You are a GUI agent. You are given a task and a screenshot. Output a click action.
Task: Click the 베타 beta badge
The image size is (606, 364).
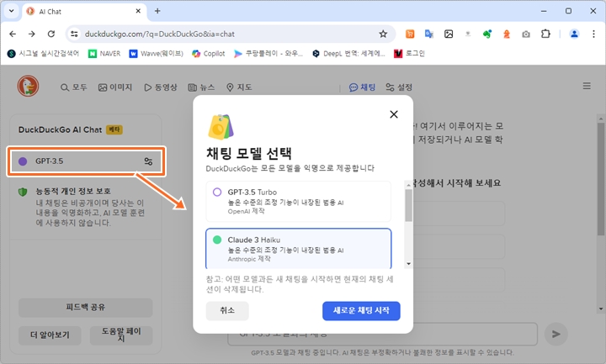tap(114, 129)
